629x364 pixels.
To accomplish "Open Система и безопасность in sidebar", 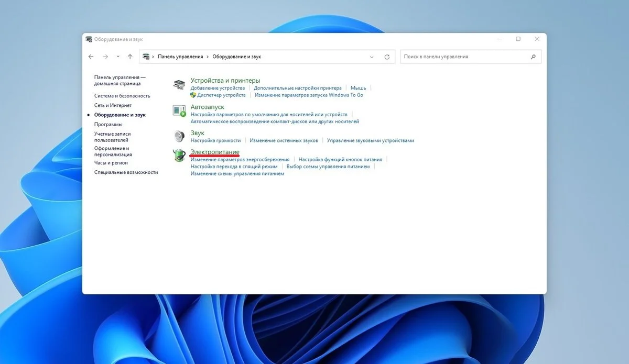I will 122,96.
